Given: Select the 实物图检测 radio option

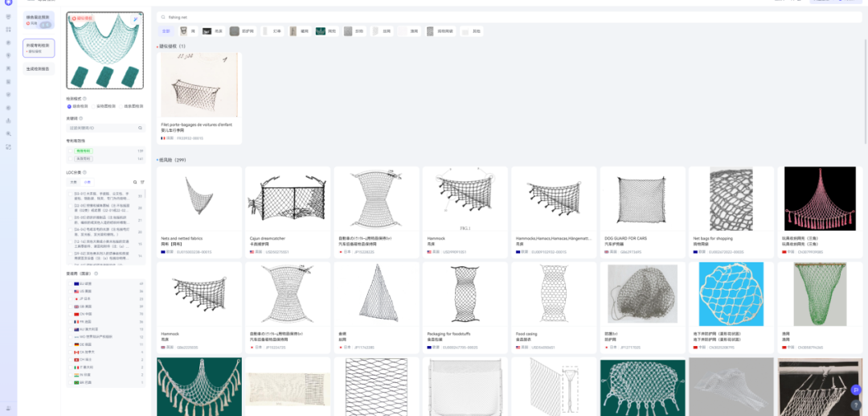Looking at the screenshot, I should click(x=94, y=105).
